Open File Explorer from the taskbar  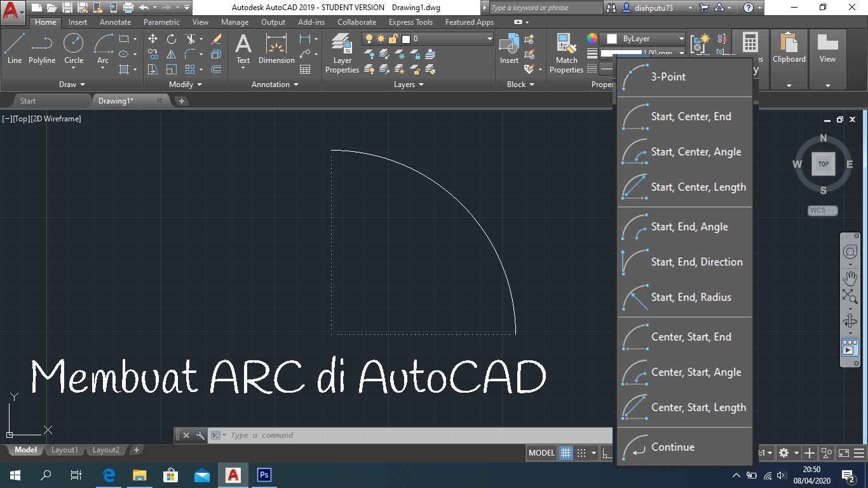[x=140, y=475]
